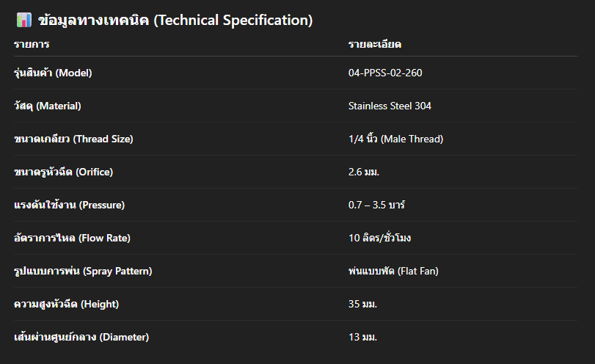
Task: Select the Spray Pattern row label
Action: pos(83,271)
